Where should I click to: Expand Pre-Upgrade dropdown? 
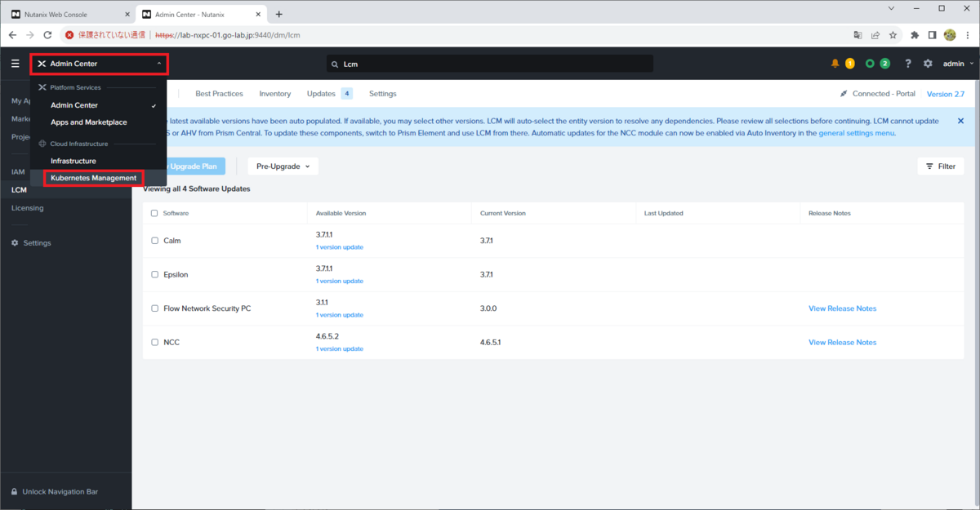(283, 166)
